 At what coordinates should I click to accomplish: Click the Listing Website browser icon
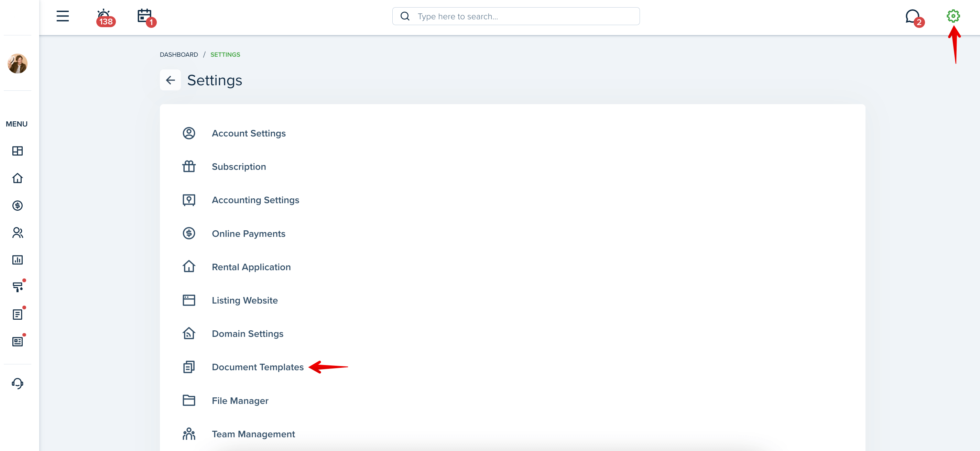pyautogui.click(x=189, y=300)
